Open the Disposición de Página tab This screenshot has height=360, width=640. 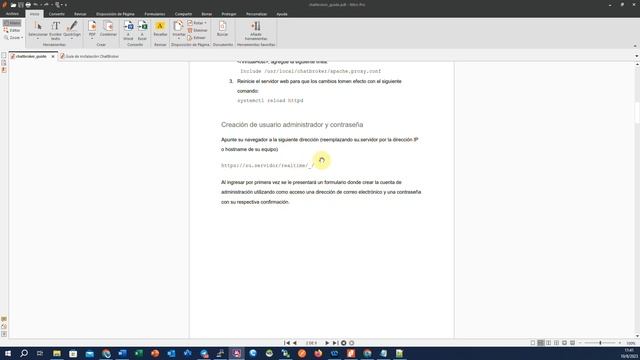(115, 14)
